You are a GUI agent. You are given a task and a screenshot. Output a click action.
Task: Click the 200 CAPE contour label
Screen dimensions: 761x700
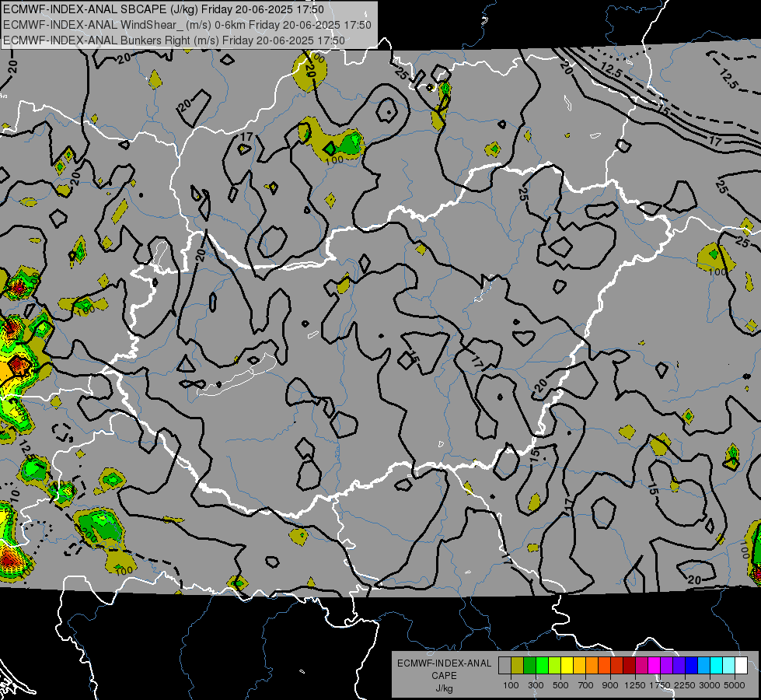point(89,536)
